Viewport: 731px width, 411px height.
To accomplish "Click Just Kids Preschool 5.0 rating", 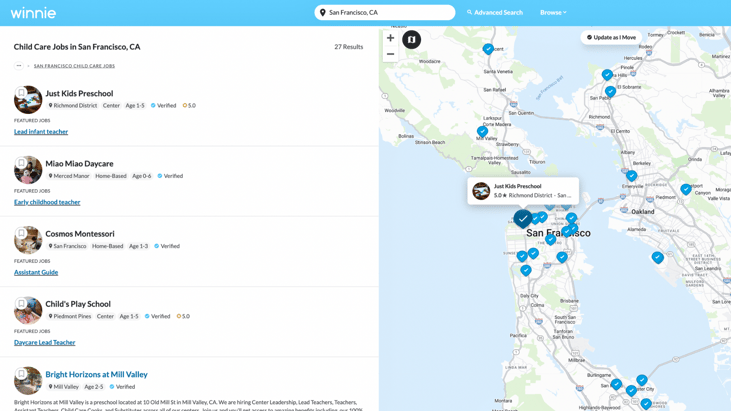I will [x=189, y=106].
